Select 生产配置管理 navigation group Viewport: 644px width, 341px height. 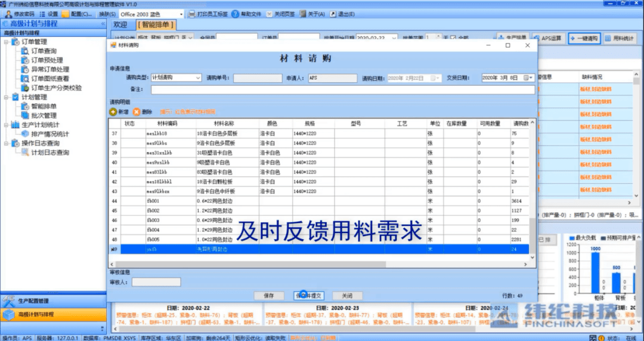[54, 301]
